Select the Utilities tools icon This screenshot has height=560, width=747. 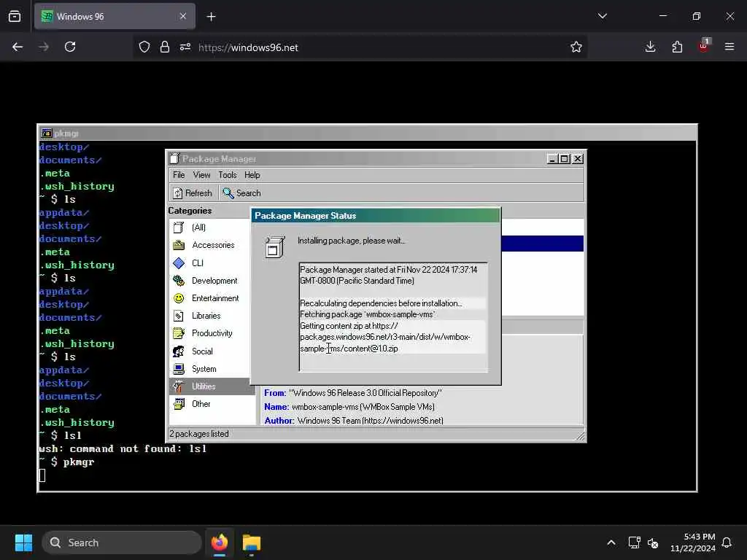[179, 386]
